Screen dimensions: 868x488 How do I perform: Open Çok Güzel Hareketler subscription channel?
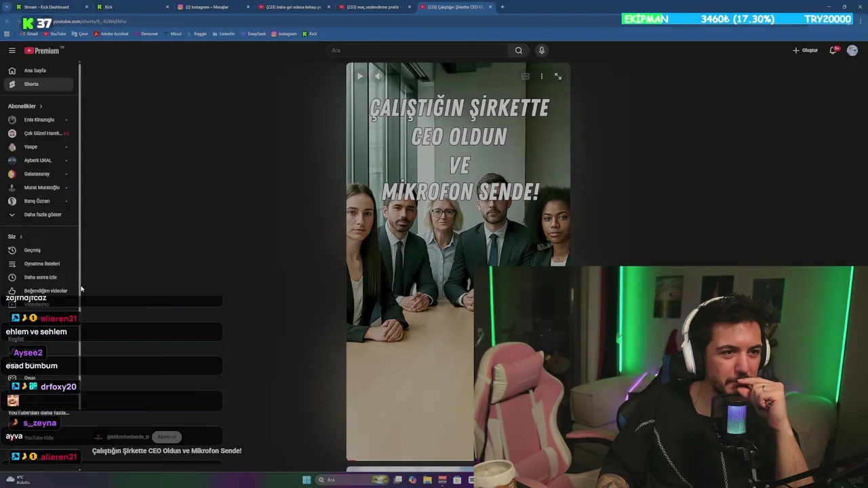(x=38, y=133)
